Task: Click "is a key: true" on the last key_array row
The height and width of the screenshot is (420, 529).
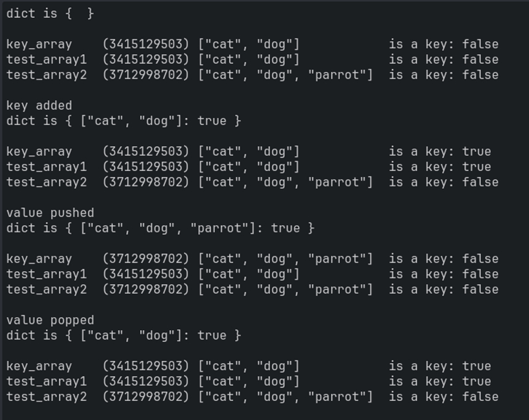Action: coord(439,367)
